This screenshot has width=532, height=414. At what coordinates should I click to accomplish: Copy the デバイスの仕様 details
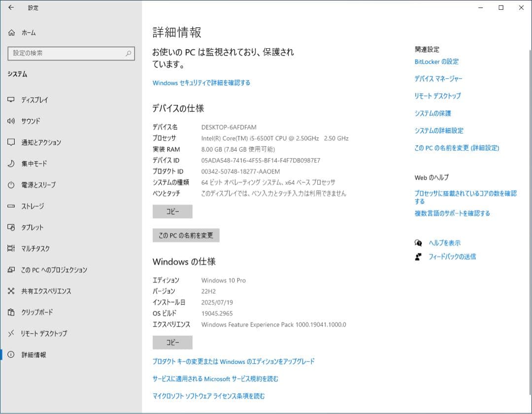tap(172, 211)
